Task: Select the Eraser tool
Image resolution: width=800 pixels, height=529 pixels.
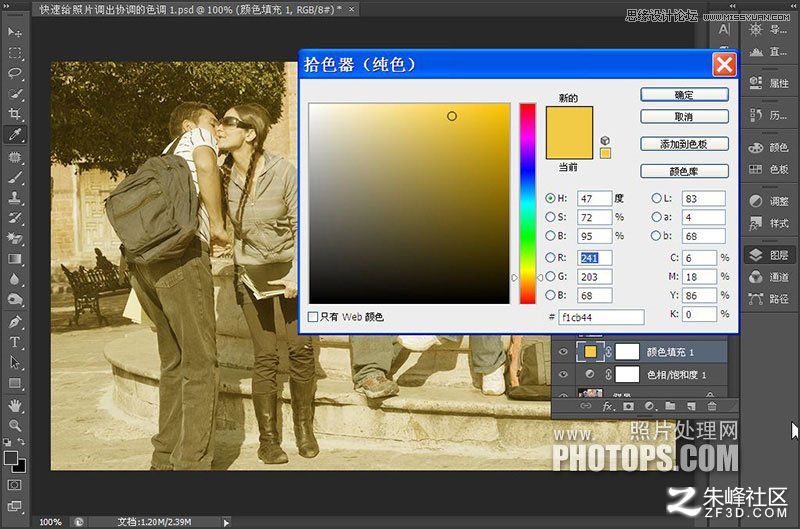Action: 15,238
